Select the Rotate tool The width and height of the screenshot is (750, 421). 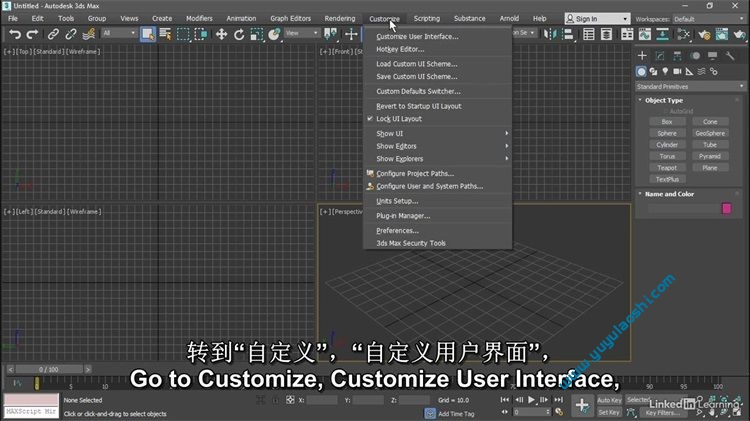239,34
